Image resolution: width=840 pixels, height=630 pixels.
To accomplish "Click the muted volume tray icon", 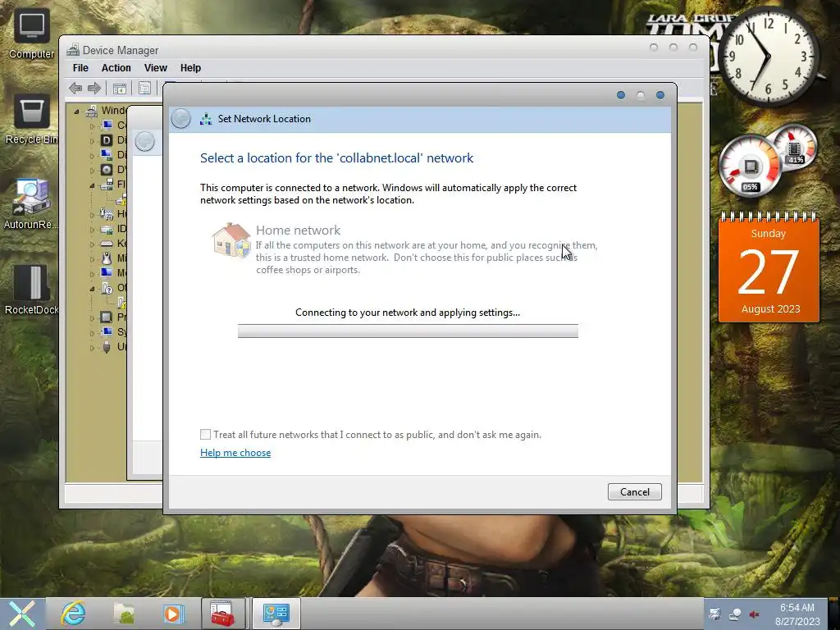I will coord(756,614).
